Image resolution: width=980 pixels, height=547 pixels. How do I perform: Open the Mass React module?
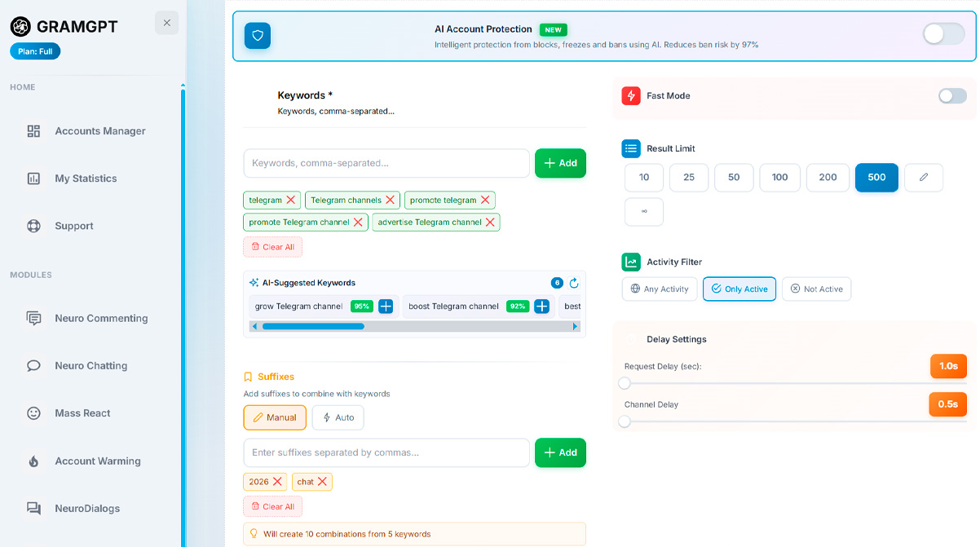[82, 413]
